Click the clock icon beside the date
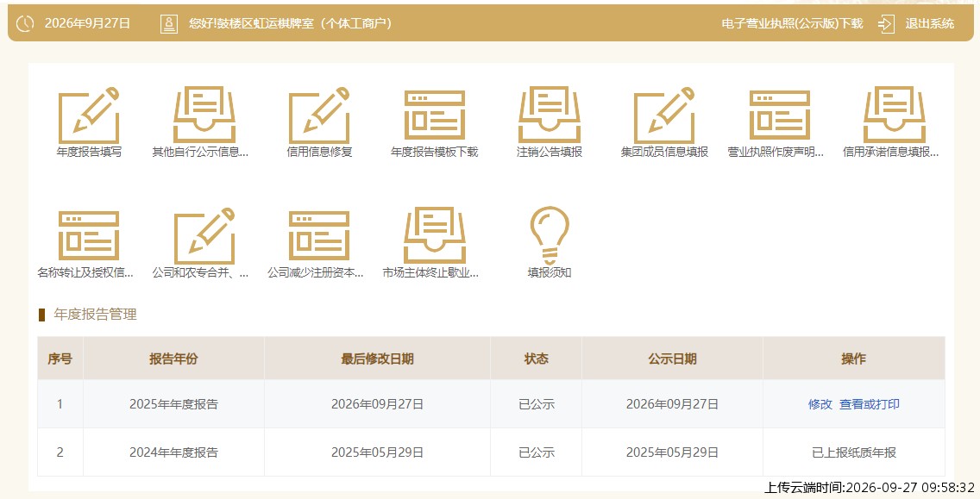Viewport: 980px width, 499px height. (x=25, y=24)
